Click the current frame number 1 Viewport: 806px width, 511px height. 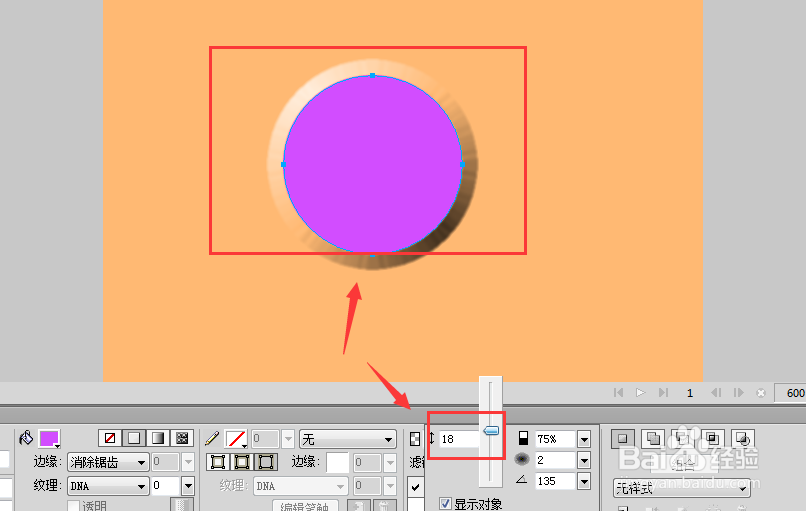tap(690, 393)
